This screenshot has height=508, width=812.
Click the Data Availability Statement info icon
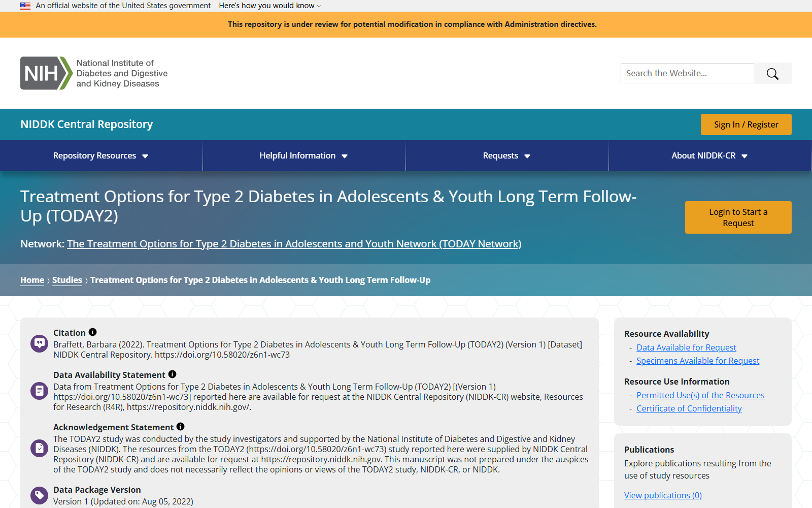[172, 374]
